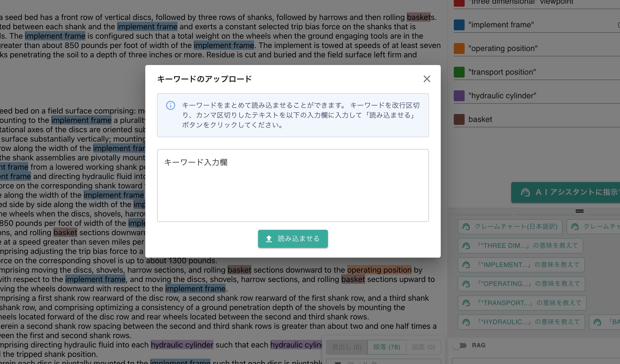Screen dimensions: 620x364
Task: Select the brown basket color swatch
Action: pyautogui.click(x=459, y=119)
